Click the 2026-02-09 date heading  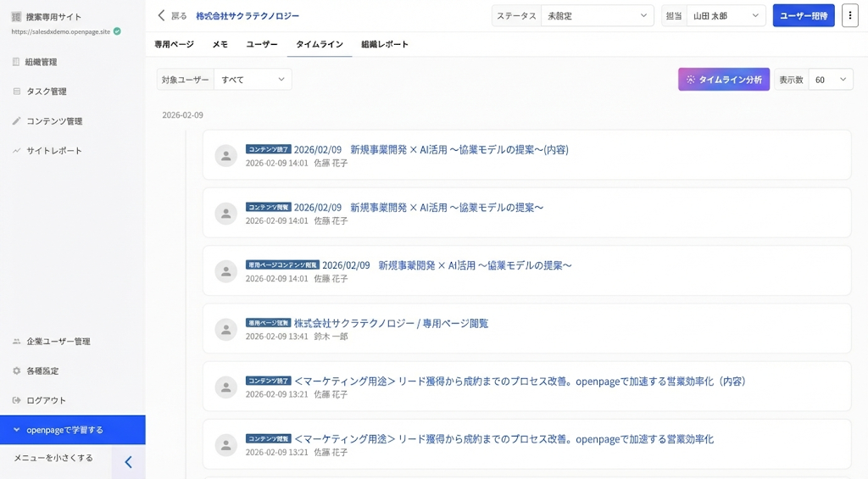click(x=183, y=115)
